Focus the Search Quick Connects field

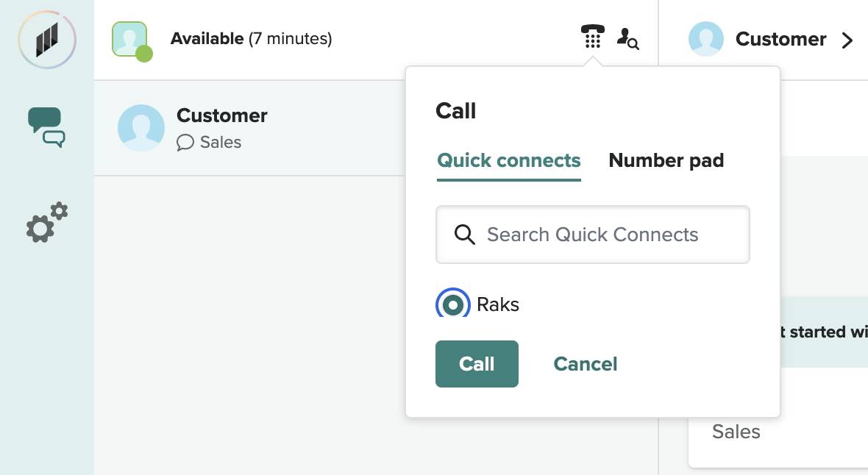pos(603,235)
